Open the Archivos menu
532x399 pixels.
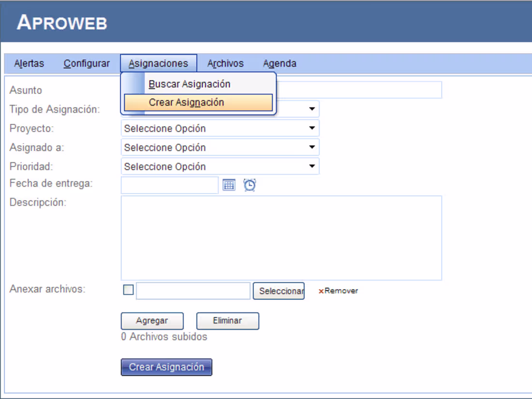pyautogui.click(x=225, y=63)
